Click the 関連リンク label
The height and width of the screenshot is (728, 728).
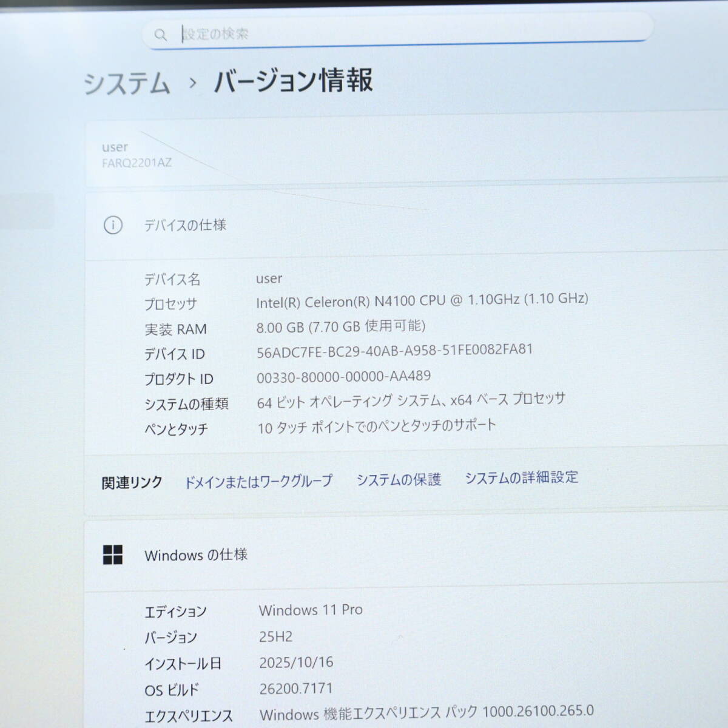[x=132, y=483]
